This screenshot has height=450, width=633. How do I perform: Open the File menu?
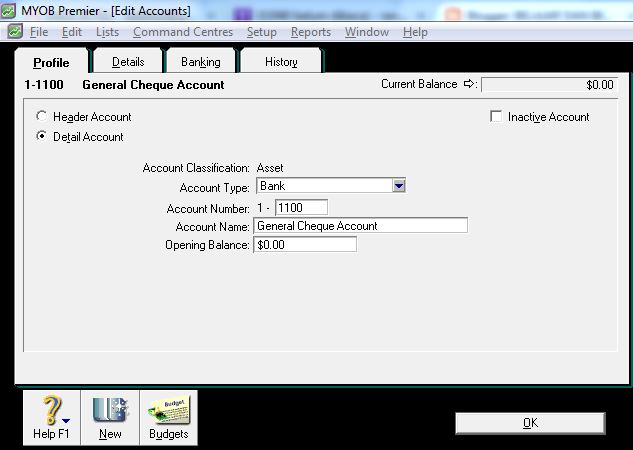(x=39, y=32)
